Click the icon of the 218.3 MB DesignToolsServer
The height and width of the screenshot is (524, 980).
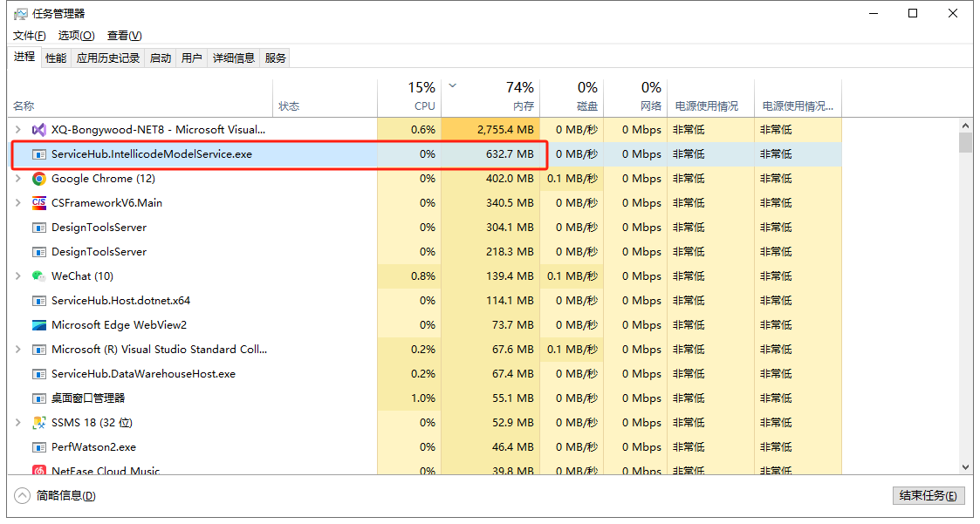click(x=38, y=252)
